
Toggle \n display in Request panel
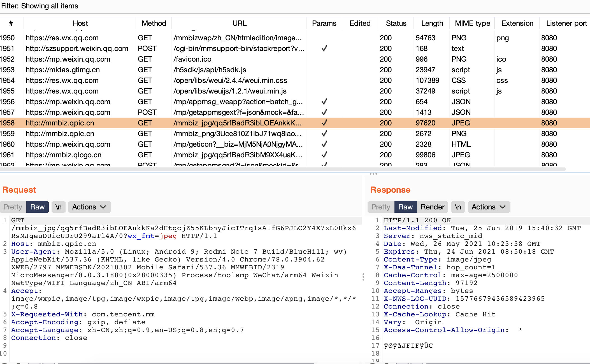point(58,207)
